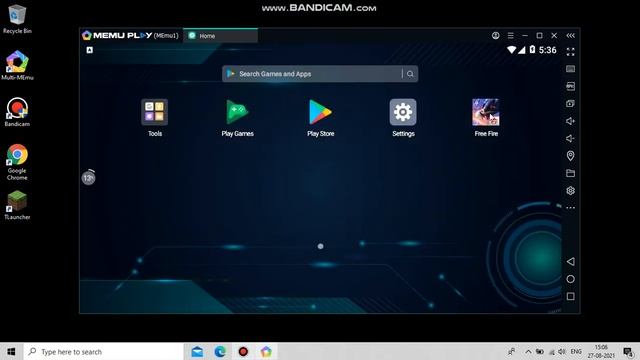
Task: Open shared folder sidebar icon
Action: click(x=571, y=173)
